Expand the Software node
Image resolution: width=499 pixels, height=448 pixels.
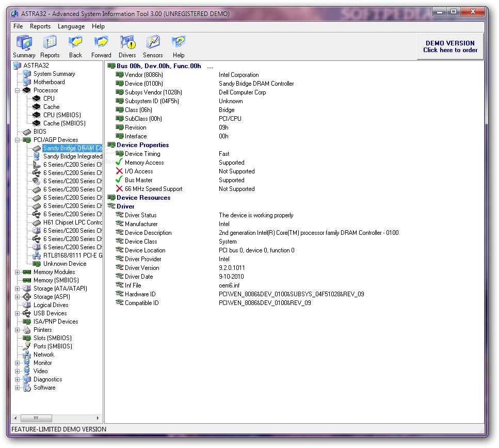coord(17,388)
